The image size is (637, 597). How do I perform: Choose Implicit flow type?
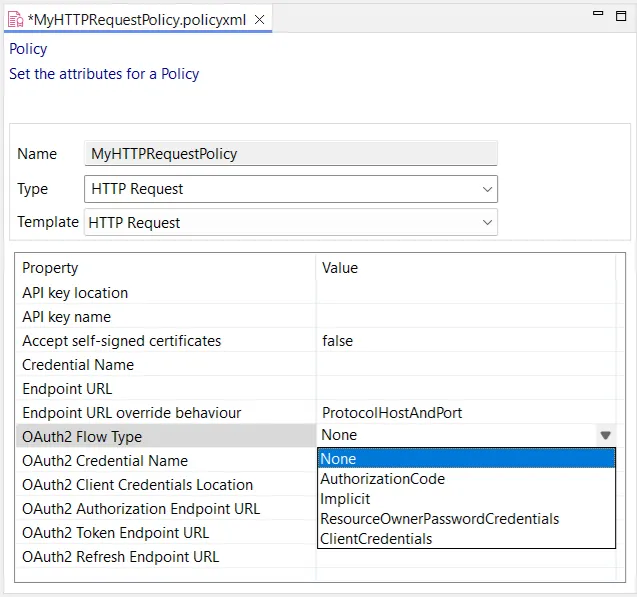[x=466, y=499]
